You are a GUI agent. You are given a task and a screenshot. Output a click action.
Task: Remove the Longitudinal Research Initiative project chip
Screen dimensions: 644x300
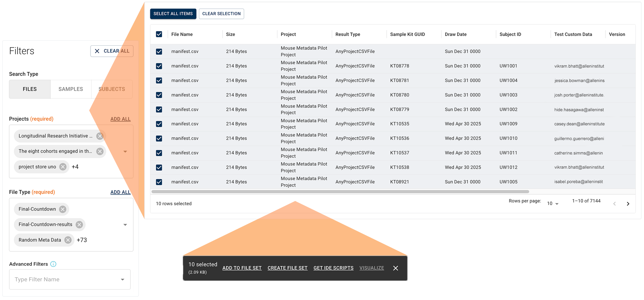100,136
